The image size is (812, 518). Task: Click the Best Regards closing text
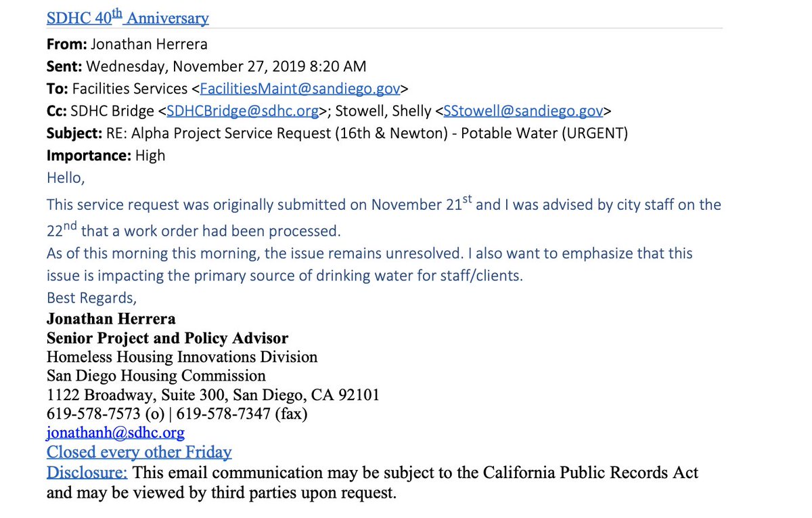pyautogui.click(x=91, y=297)
